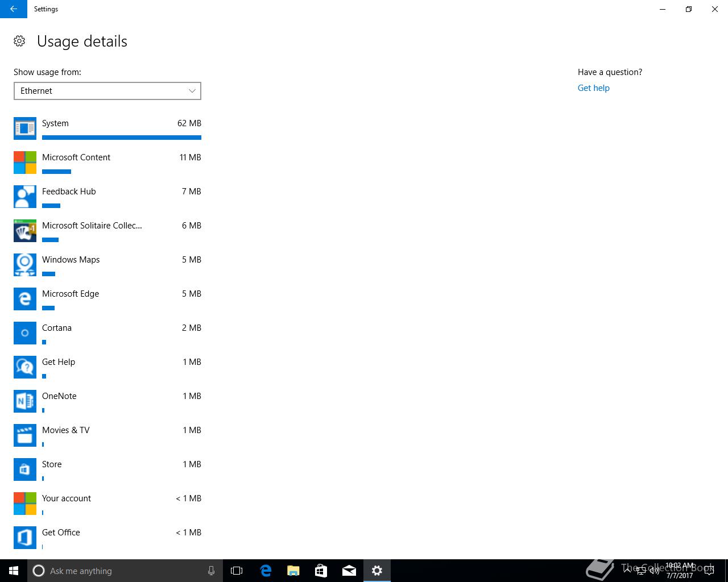This screenshot has height=582, width=728.
Task: Open the Windows Start menu
Action: [14, 571]
